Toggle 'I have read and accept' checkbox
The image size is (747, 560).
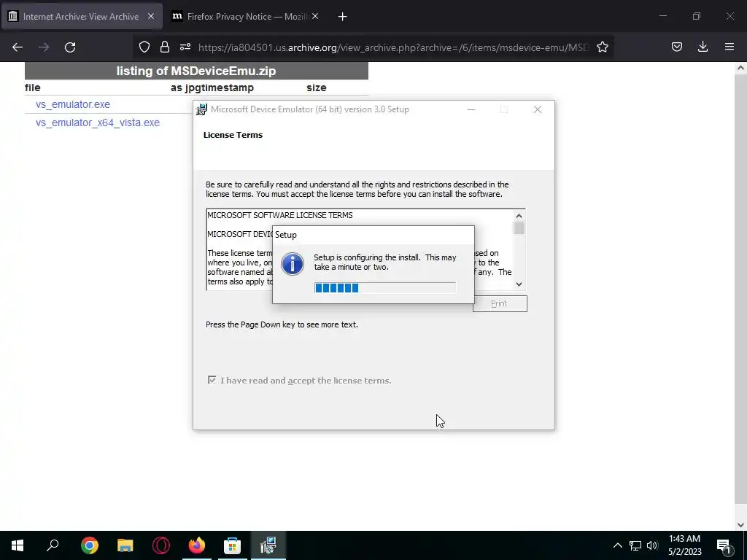coord(212,380)
